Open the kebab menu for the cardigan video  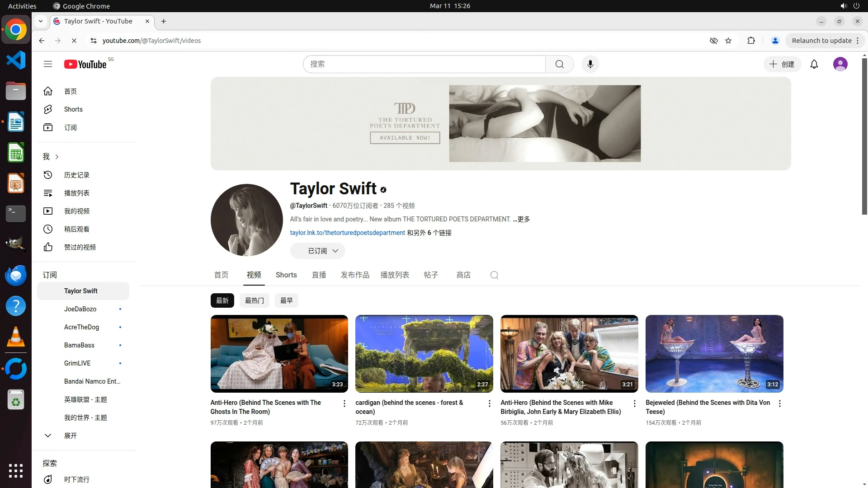pyautogui.click(x=489, y=404)
